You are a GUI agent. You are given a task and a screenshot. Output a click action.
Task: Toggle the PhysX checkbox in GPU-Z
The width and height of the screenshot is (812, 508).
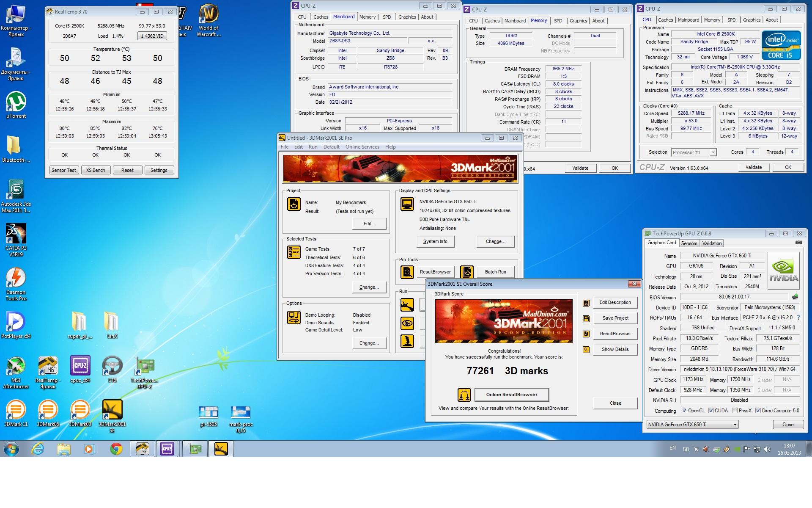(735, 411)
